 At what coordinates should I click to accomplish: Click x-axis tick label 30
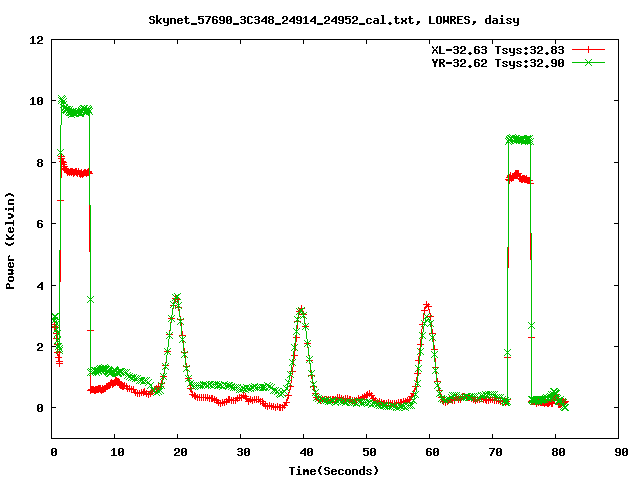coord(243,452)
